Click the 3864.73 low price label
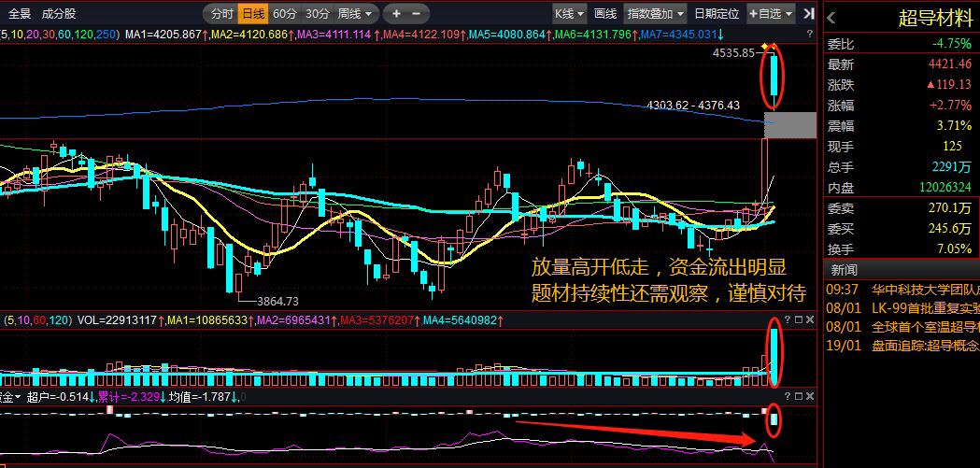Viewport: 980px width, 468px height. (x=277, y=301)
